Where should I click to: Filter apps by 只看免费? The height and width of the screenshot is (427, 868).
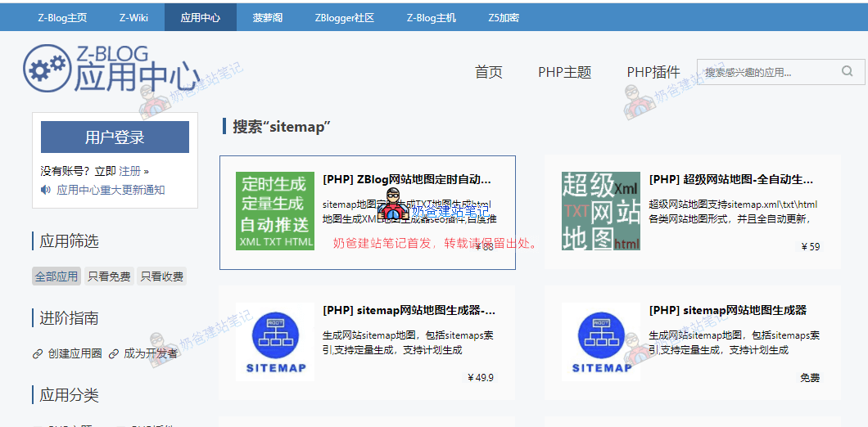click(109, 276)
